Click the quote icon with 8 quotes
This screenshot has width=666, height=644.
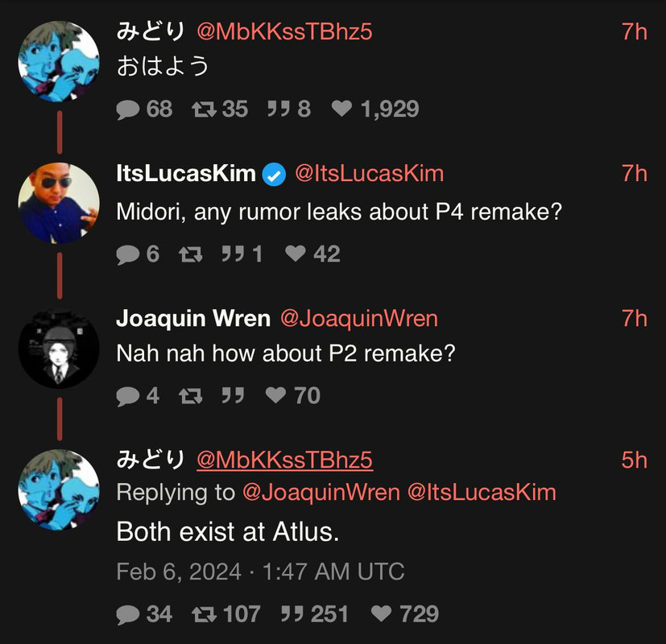[278, 109]
